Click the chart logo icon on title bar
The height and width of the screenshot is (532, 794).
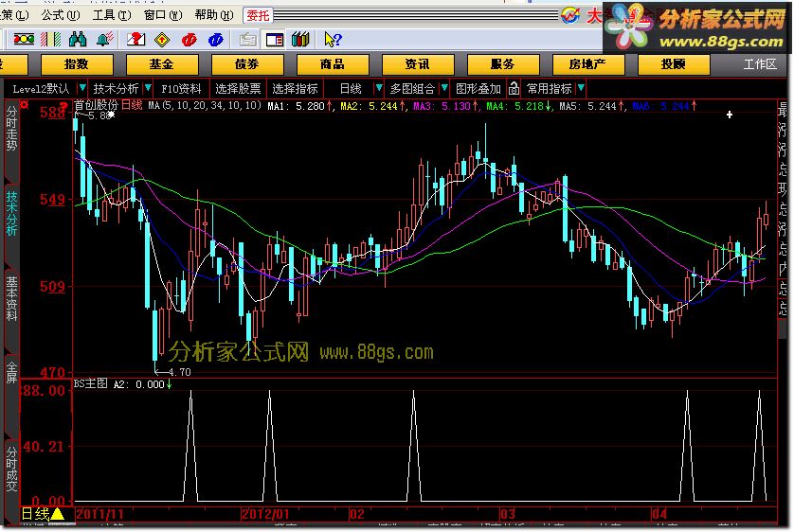coord(570,15)
